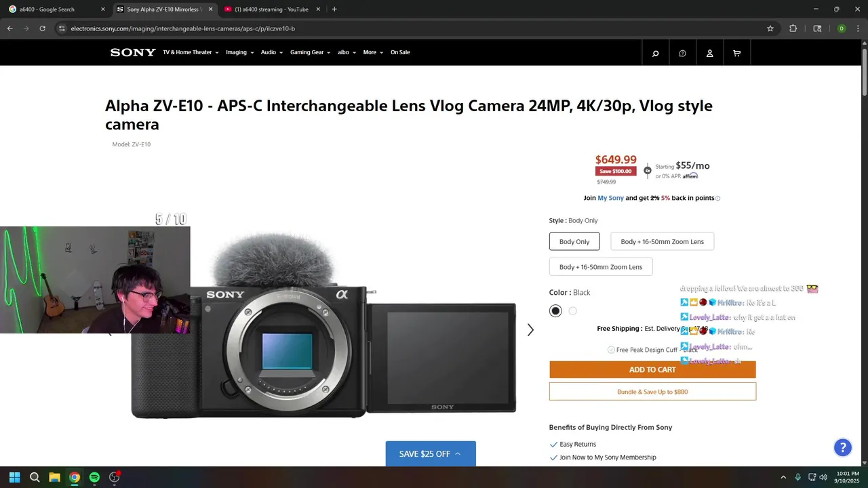Open the Sony support chat icon
This screenshot has height=488, width=868.
[x=682, y=53]
